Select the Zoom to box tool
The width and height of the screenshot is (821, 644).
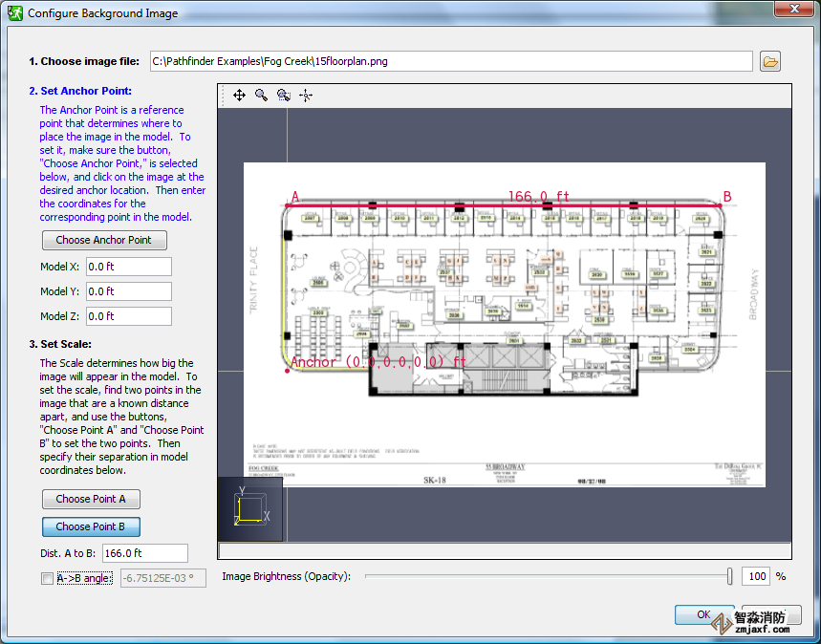[283, 96]
